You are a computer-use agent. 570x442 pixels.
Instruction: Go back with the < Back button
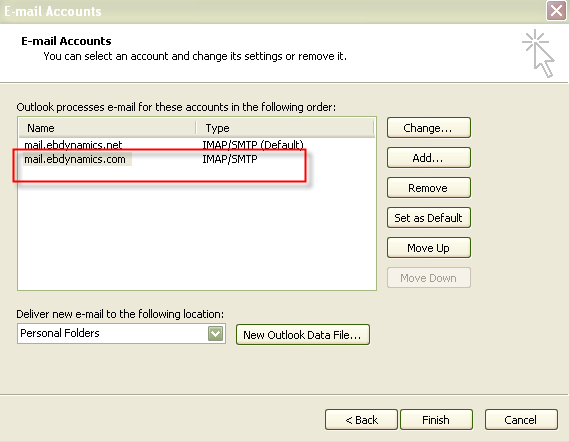361,420
